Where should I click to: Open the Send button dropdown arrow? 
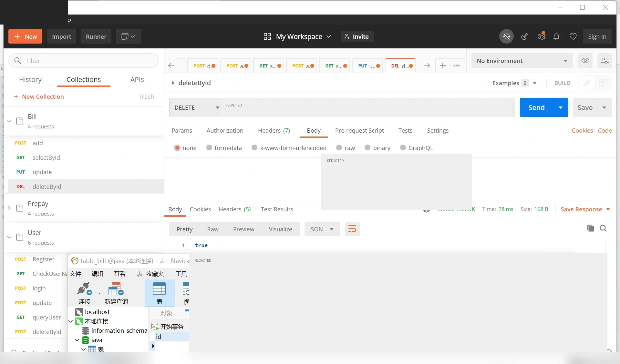coord(561,107)
